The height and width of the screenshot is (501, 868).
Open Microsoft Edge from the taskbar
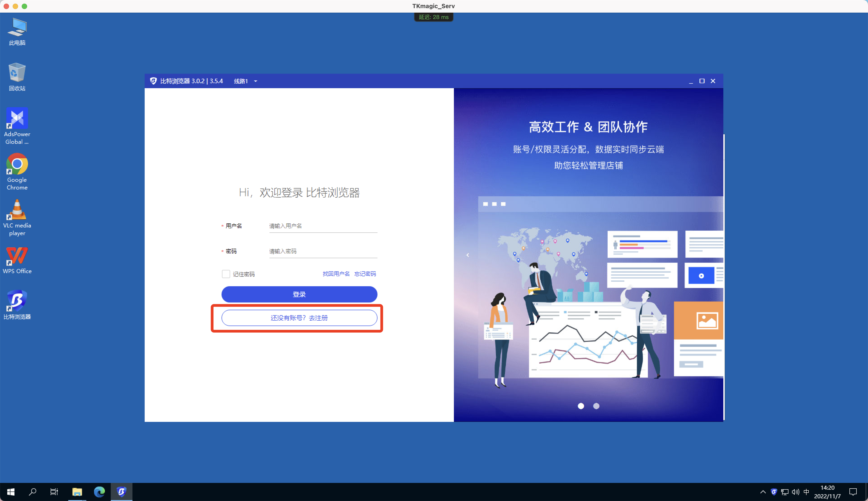pos(99,492)
